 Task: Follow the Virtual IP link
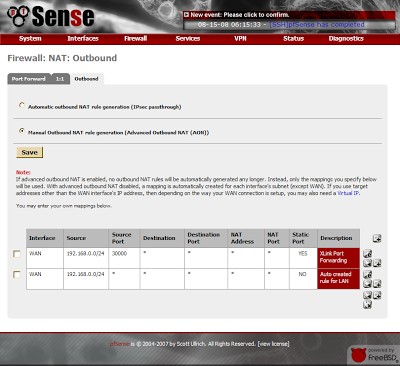348,193
